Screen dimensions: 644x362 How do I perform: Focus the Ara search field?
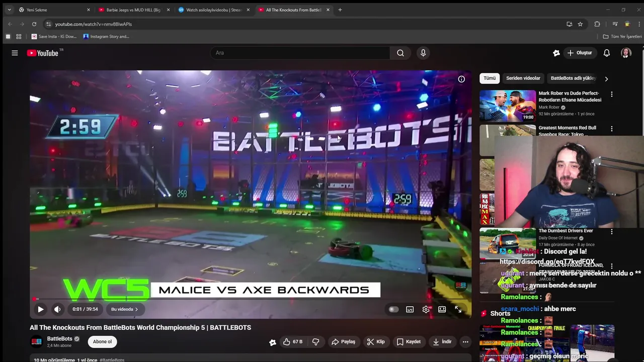[300, 53]
